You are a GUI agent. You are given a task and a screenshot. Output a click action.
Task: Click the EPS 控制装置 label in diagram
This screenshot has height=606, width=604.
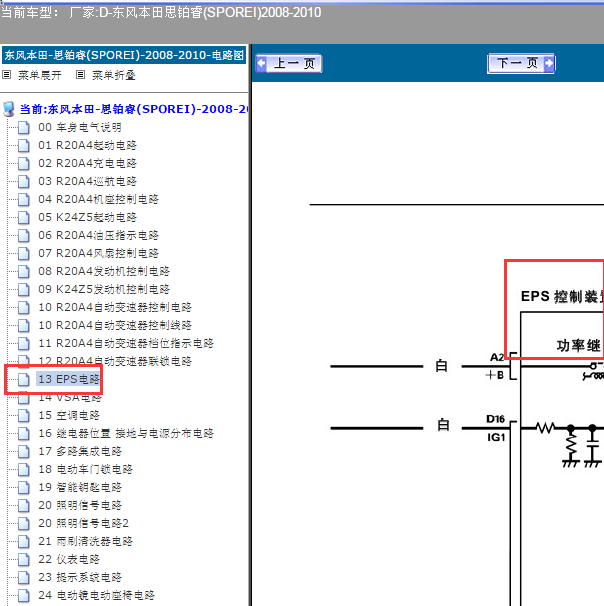pos(562,296)
